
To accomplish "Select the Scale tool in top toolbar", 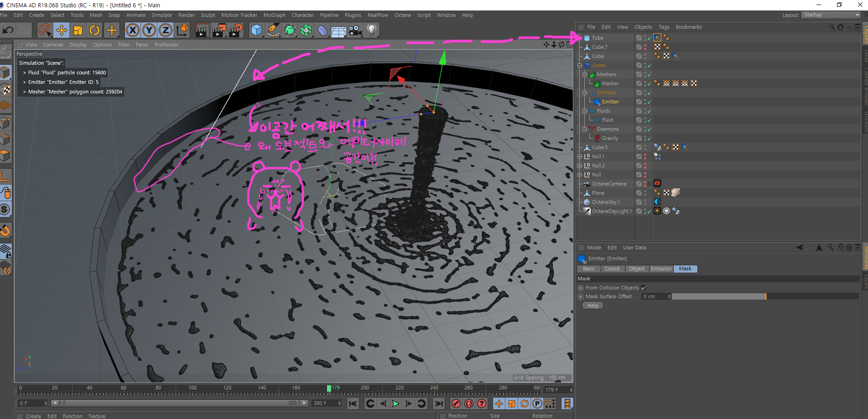I will [78, 31].
